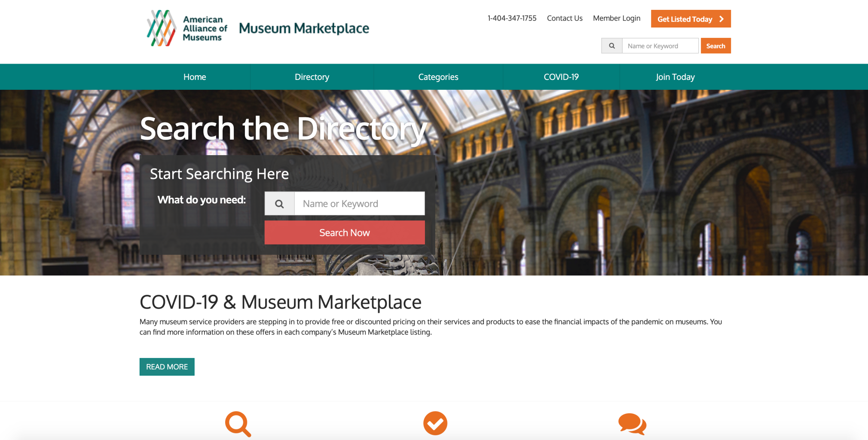This screenshot has height=440, width=868.
Task: Open the Home navigation item
Action: pos(195,77)
